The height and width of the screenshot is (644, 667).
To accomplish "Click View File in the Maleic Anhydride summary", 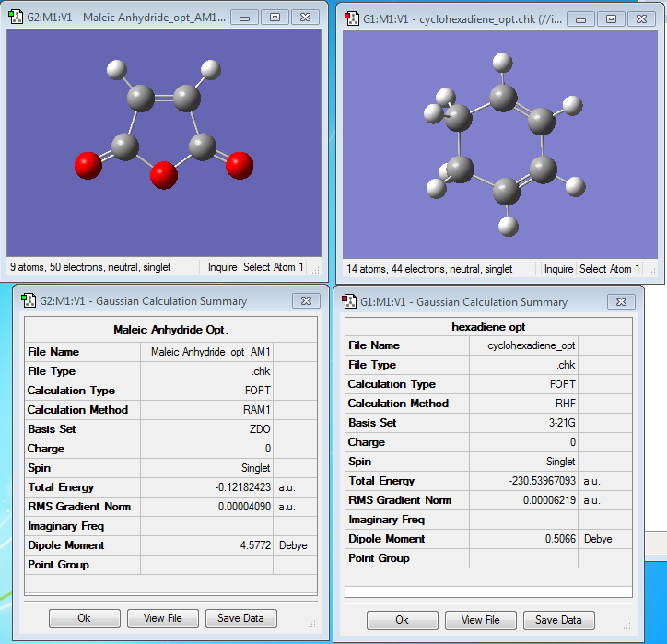I will coord(162,618).
